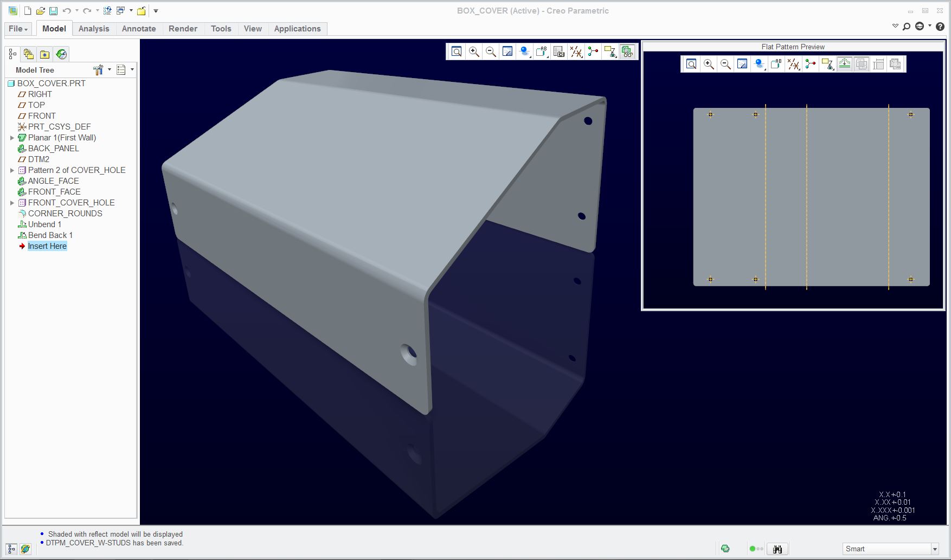
Task: Select BACK_PANEL feature in tree
Action: pos(48,149)
